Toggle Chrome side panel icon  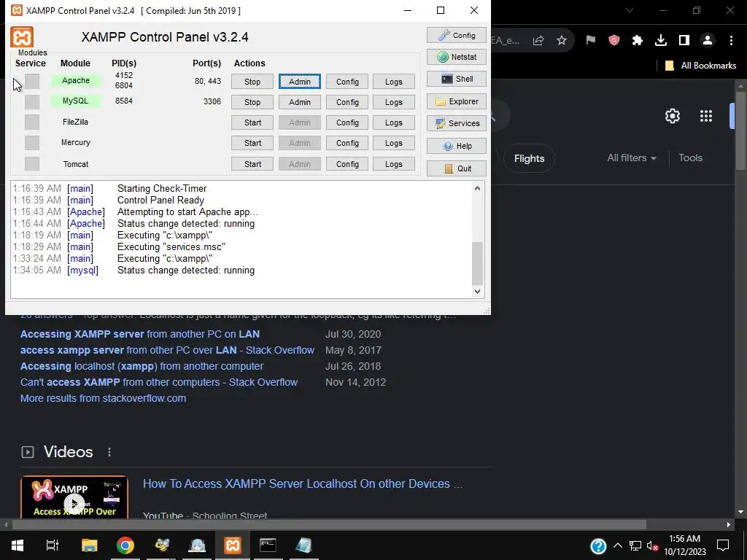tap(684, 41)
